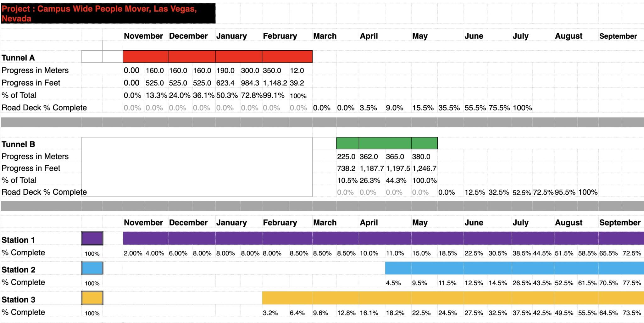Select the November header in top row
Screen dimensions: 644x323
coord(143,36)
